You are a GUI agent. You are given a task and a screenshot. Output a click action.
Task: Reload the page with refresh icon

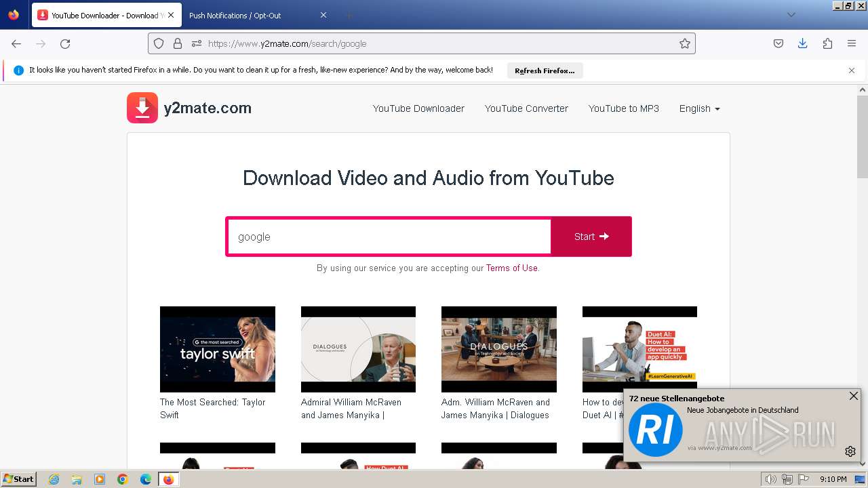click(65, 43)
